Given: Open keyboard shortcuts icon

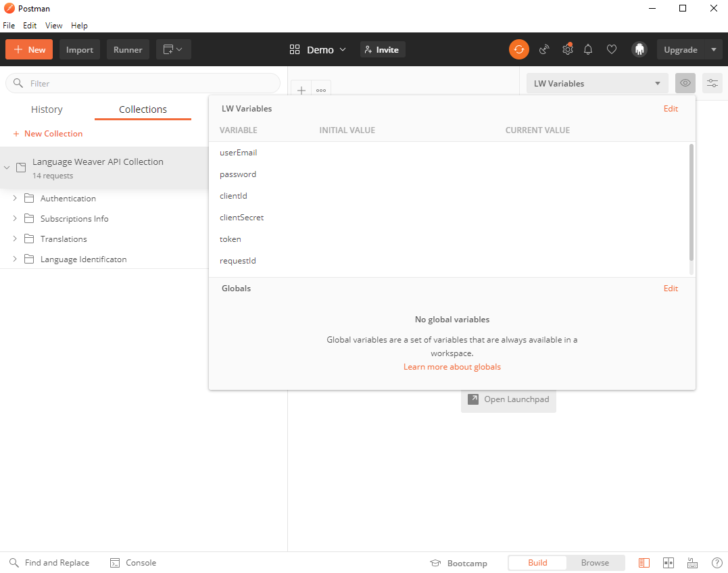Looking at the screenshot, I should (x=692, y=563).
